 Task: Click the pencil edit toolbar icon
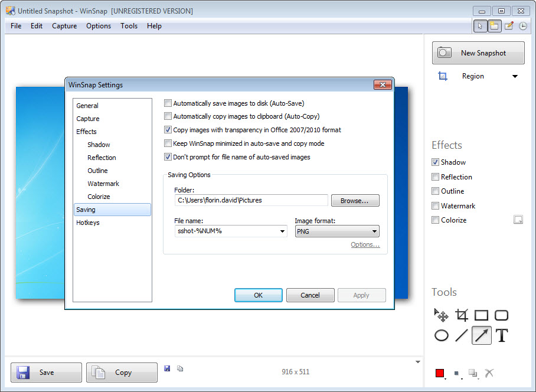point(509,26)
